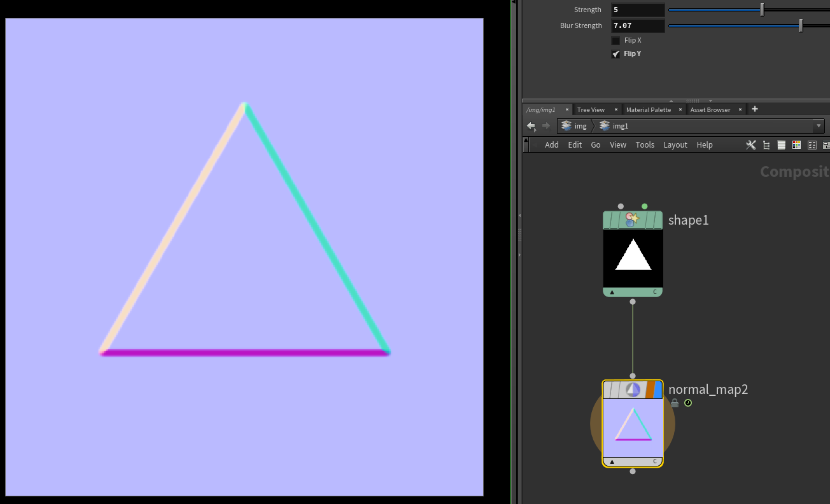Switch to the Material Palette tab

(x=648, y=109)
